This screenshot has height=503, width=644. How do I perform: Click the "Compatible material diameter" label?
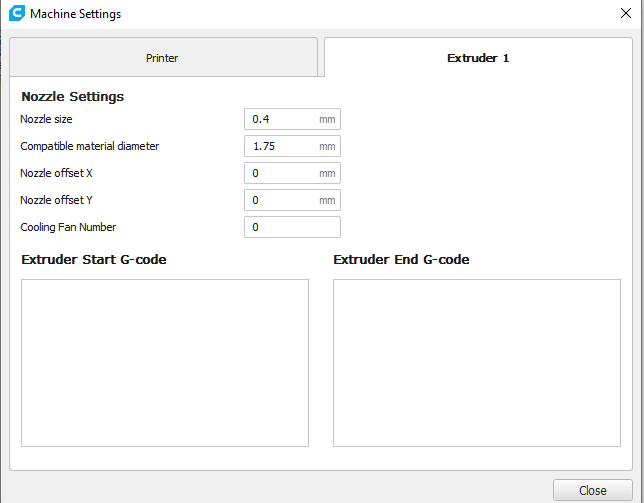(90, 146)
